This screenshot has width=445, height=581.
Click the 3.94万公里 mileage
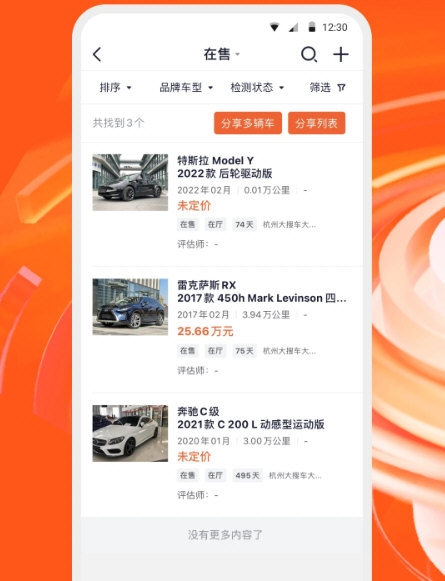266,315
